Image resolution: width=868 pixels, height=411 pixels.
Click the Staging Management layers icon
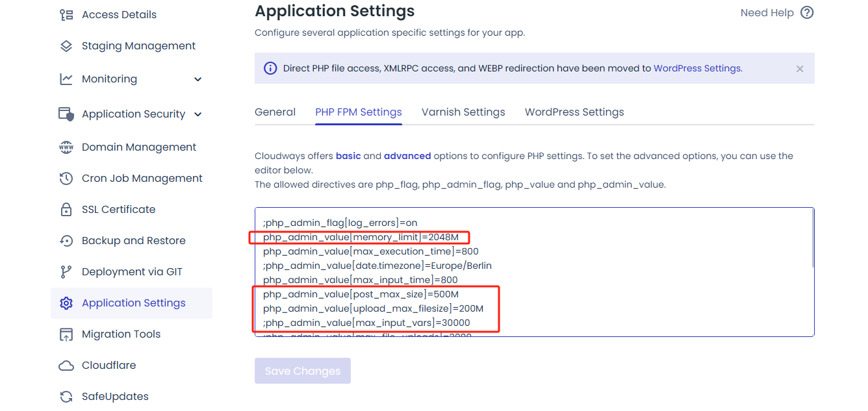pos(66,46)
